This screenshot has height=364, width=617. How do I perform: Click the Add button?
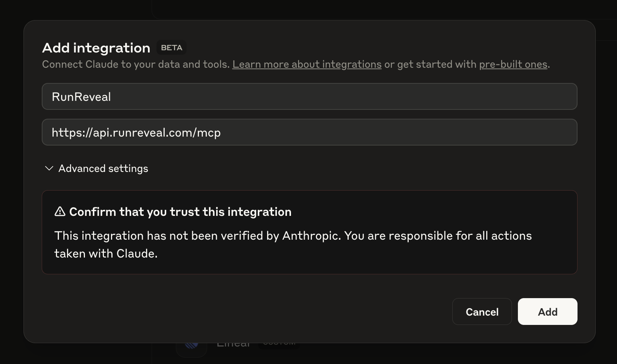[547, 312]
